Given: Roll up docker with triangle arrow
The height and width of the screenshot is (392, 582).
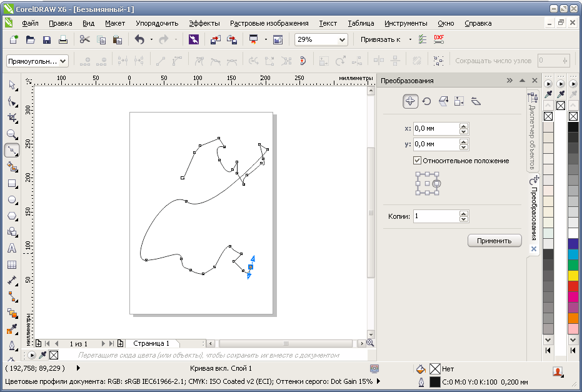Looking at the screenshot, I should click(522, 80).
